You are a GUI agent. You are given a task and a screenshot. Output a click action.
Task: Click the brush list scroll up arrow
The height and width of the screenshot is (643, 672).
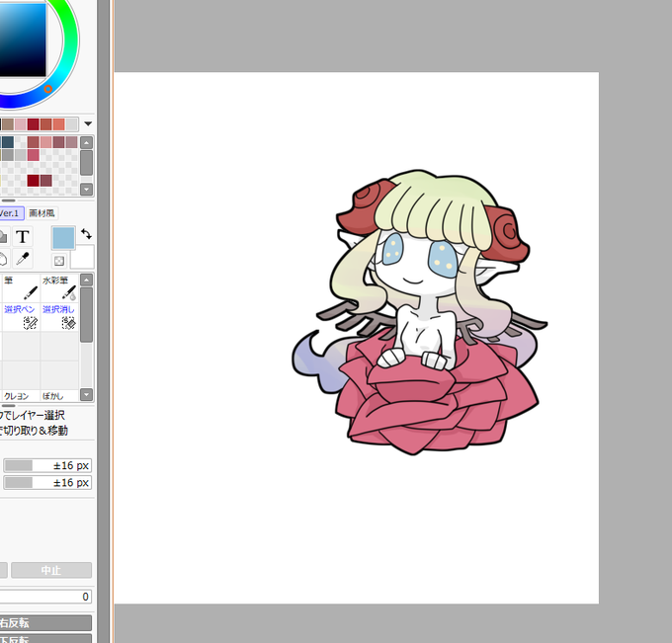pyautogui.click(x=87, y=281)
